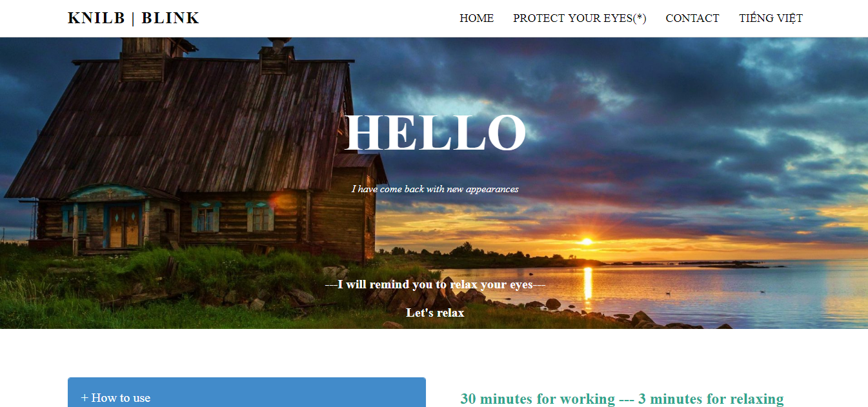Select the large HELLO heading
Image resolution: width=868 pixels, height=407 pixels.
(435, 133)
